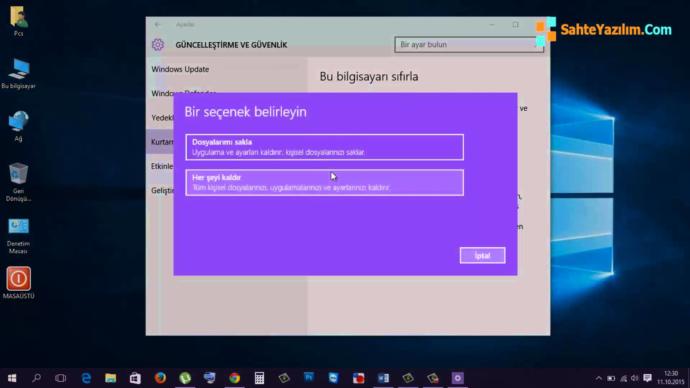This screenshot has width=690, height=388.
Task: Choose 'Dosyalarımı sakla' option
Action: click(x=324, y=147)
